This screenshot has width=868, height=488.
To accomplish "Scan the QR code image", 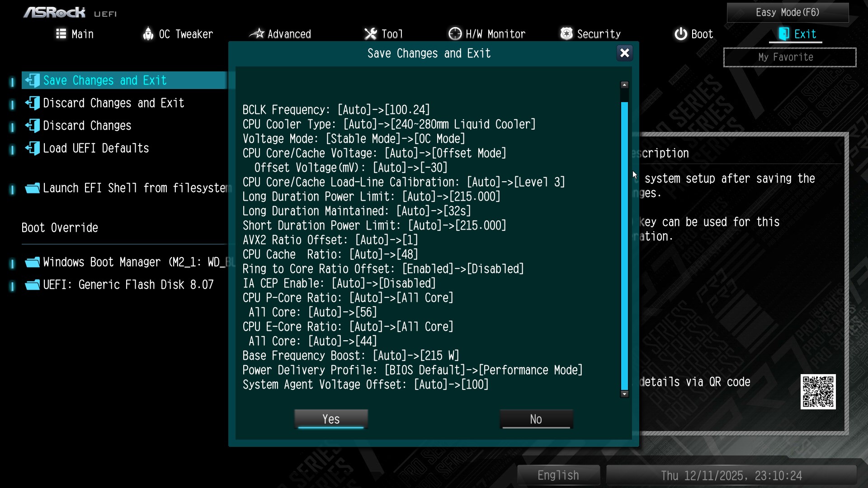I will 818,391.
